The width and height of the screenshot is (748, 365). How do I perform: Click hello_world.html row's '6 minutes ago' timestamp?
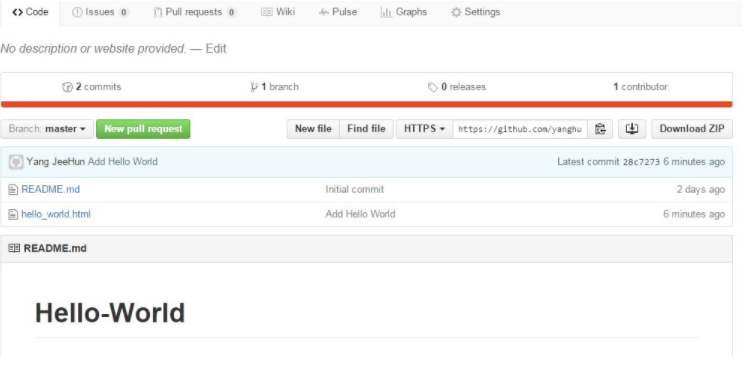(x=694, y=214)
